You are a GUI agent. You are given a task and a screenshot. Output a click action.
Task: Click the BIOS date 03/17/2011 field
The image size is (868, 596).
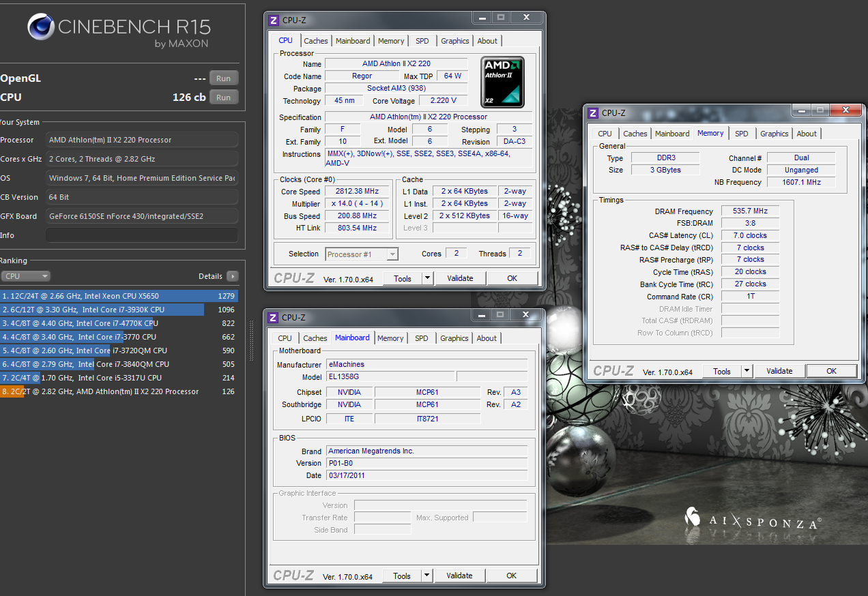coord(426,475)
